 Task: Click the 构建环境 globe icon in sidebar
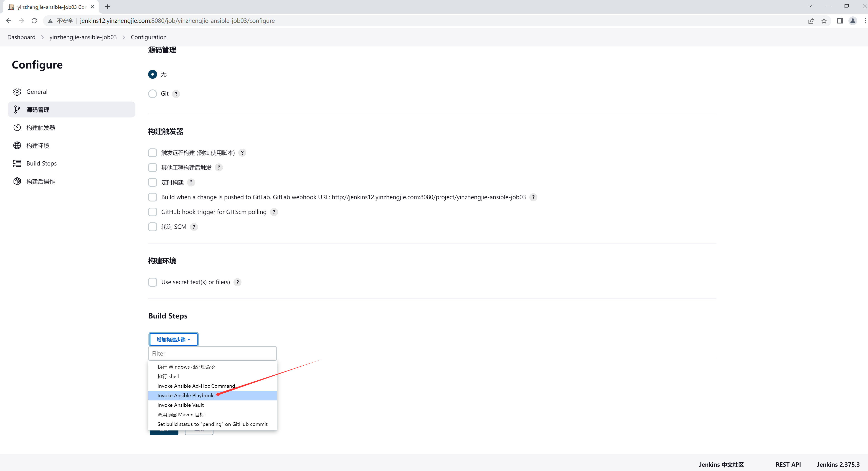tap(17, 145)
